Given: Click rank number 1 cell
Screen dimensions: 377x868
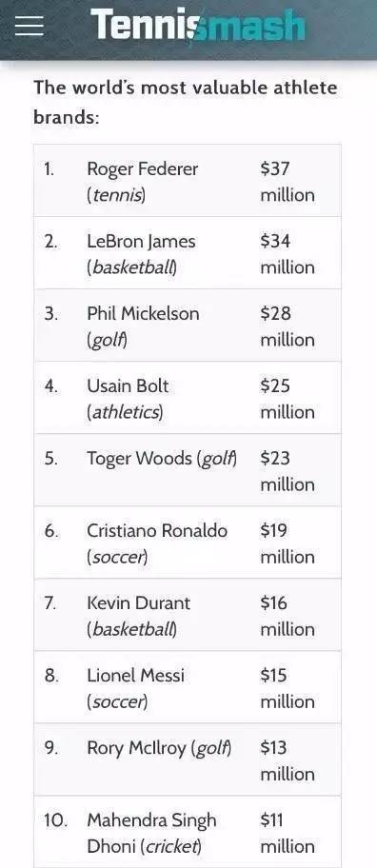Looking at the screenshot, I should 50,168.
